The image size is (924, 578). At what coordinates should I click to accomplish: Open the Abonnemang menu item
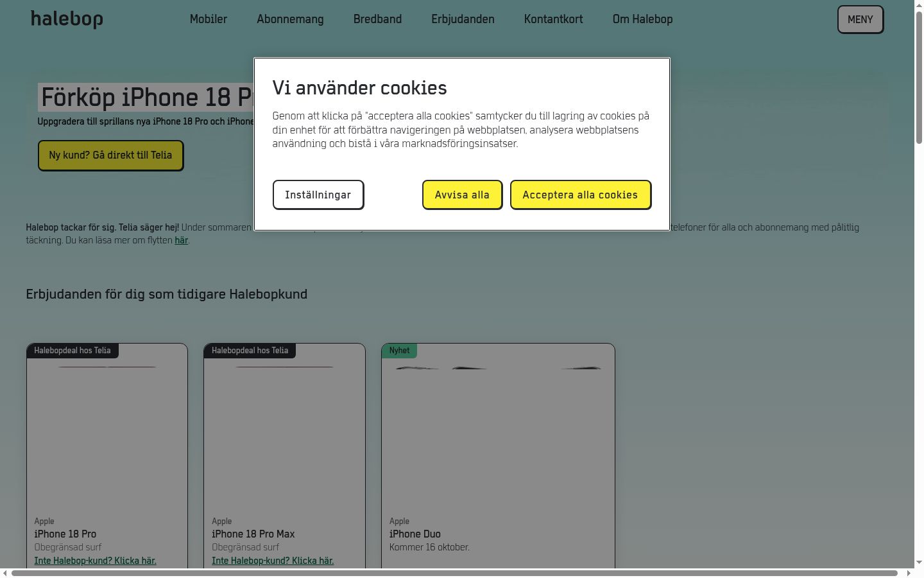point(290,19)
